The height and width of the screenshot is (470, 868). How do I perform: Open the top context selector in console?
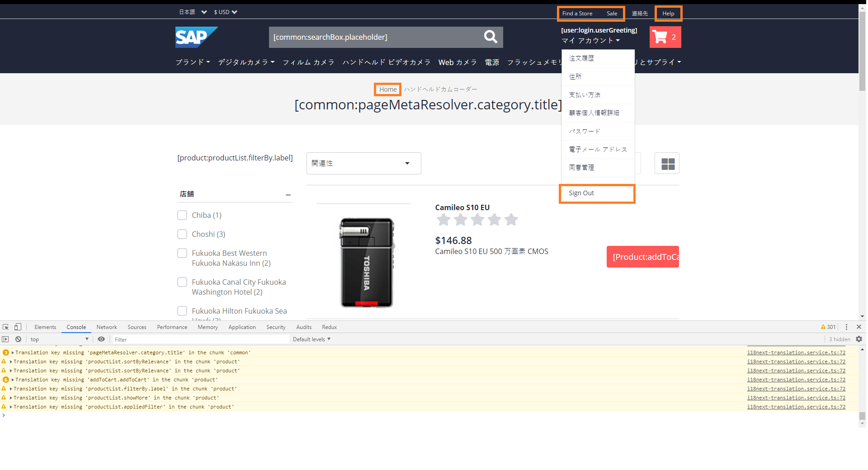click(x=59, y=339)
